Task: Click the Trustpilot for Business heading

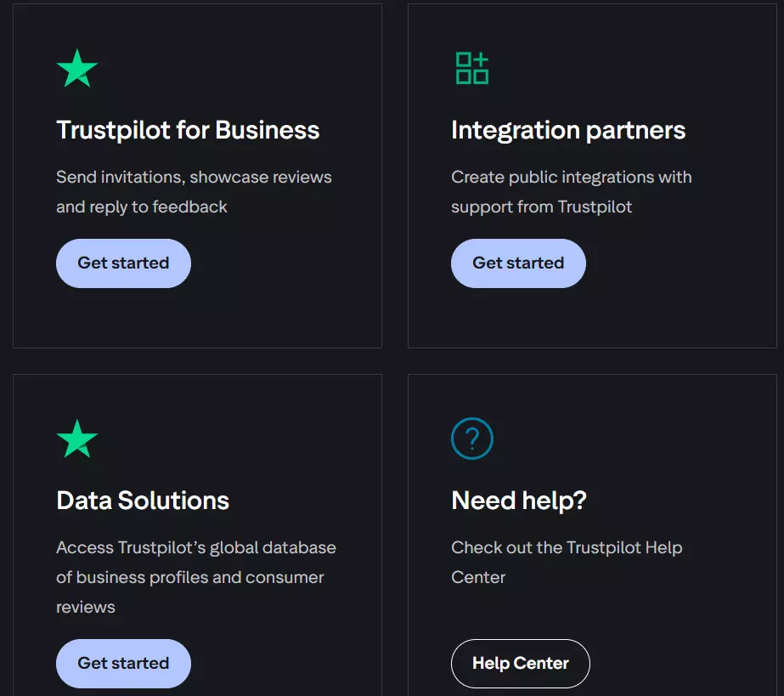Action: click(x=187, y=130)
